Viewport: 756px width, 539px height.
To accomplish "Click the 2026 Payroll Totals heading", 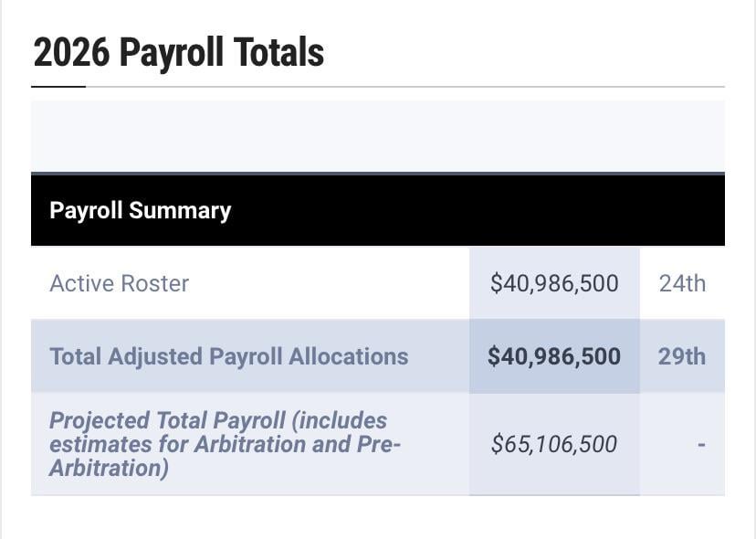I will (x=178, y=53).
